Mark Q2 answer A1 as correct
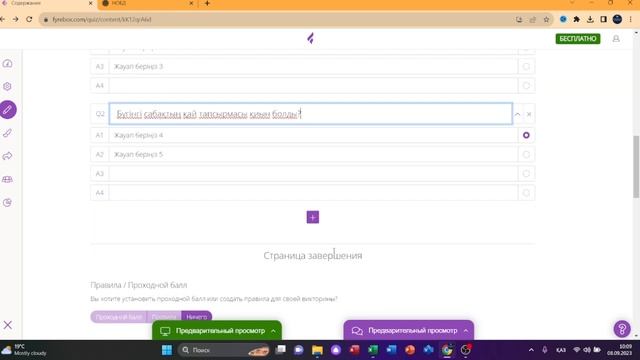The image size is (640, 360). coord(526,135)
